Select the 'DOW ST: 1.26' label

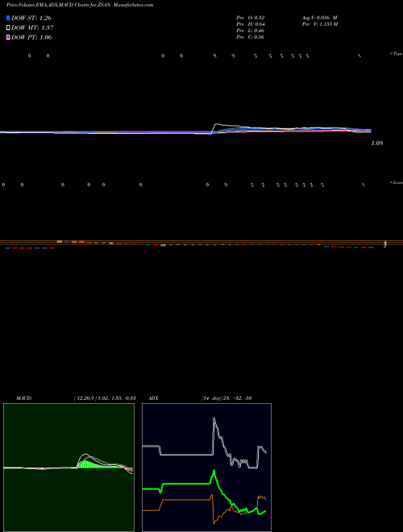(x=31, y=18)
